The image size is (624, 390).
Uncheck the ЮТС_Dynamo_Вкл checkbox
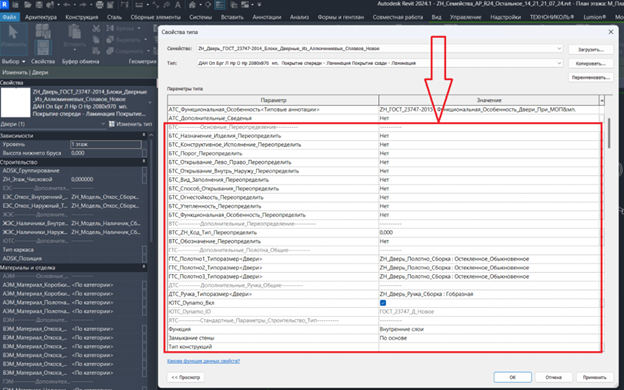tap(383, 303)
